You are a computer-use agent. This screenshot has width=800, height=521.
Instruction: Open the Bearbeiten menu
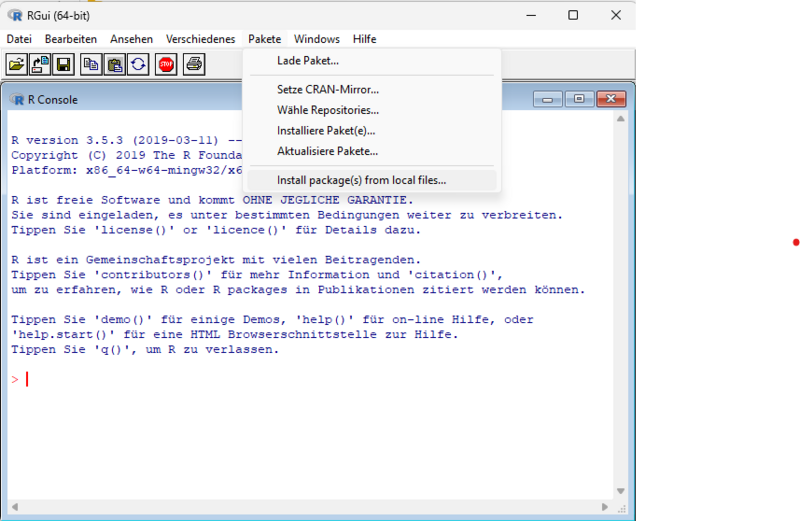(x=71, y=39)
